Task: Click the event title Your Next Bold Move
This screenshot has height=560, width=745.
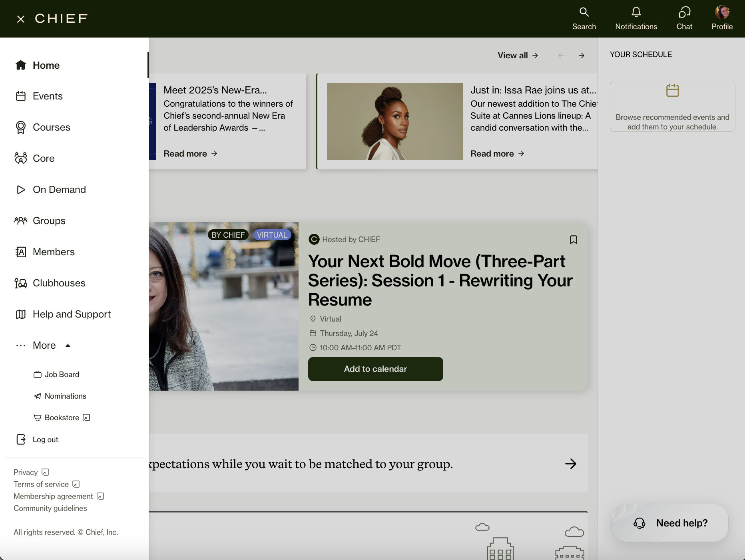Action: coord(440,280)
